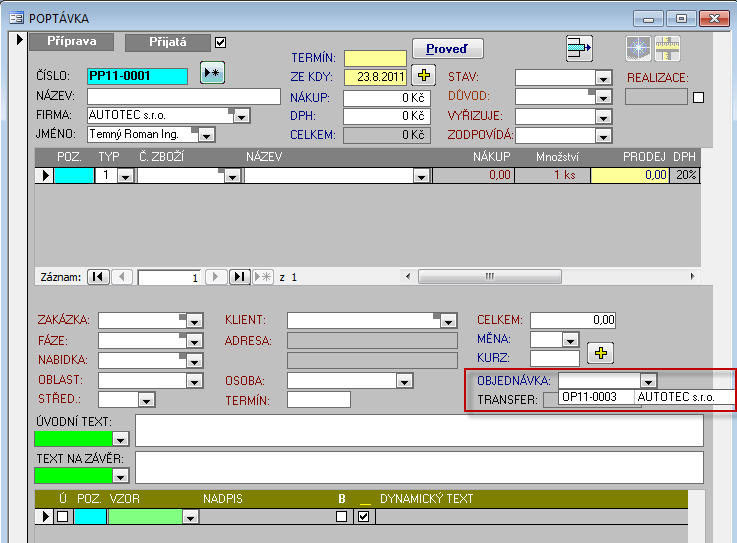Open the ZAKÁZKA dropdown
The height and width of the screenshot is (543, 737).
tap(194, 322)
